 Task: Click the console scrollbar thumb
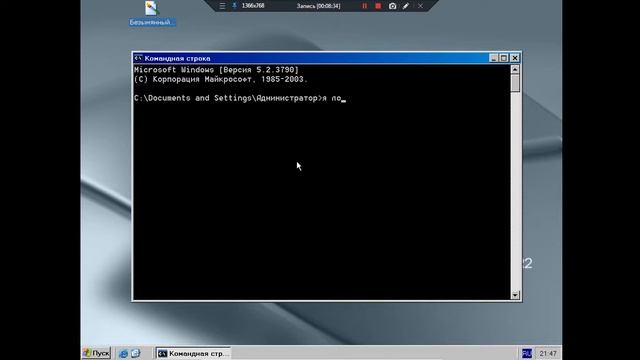[x=515, y=83]
